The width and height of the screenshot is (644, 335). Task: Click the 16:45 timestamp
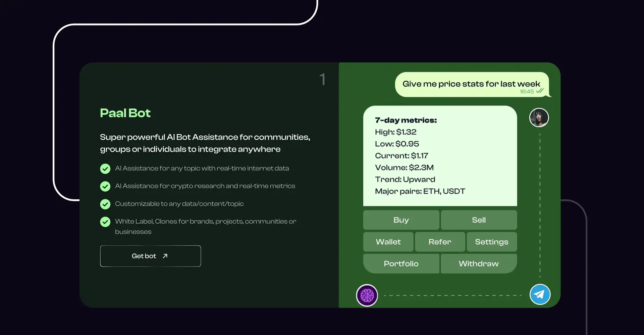coord(527,91)
